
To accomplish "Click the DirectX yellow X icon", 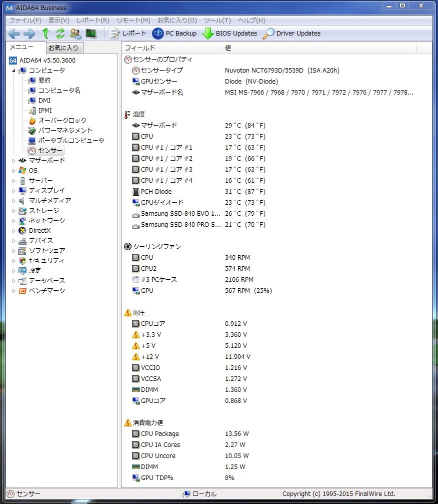I will coord(22,230).
